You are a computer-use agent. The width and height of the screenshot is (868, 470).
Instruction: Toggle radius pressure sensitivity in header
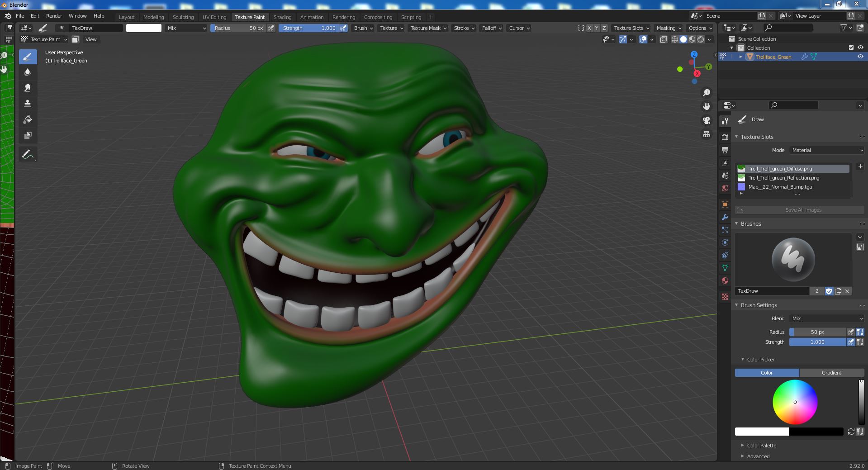click(x=271, y=28)
